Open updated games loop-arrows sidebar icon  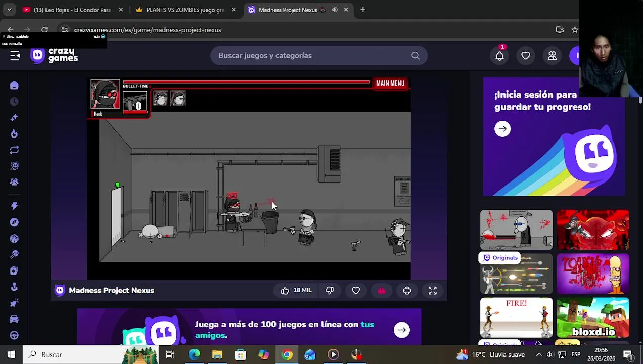[x=14, y=150]
